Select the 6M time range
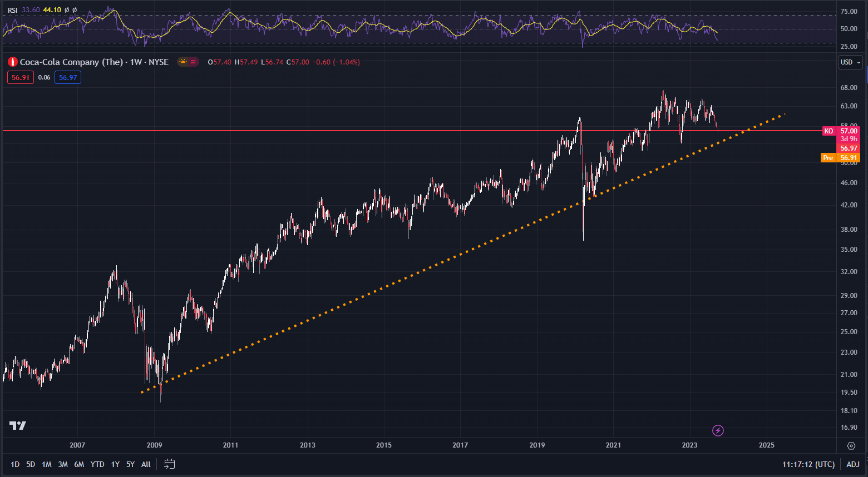The height and width of the screenshot is (477, 868). click(79, 464)
